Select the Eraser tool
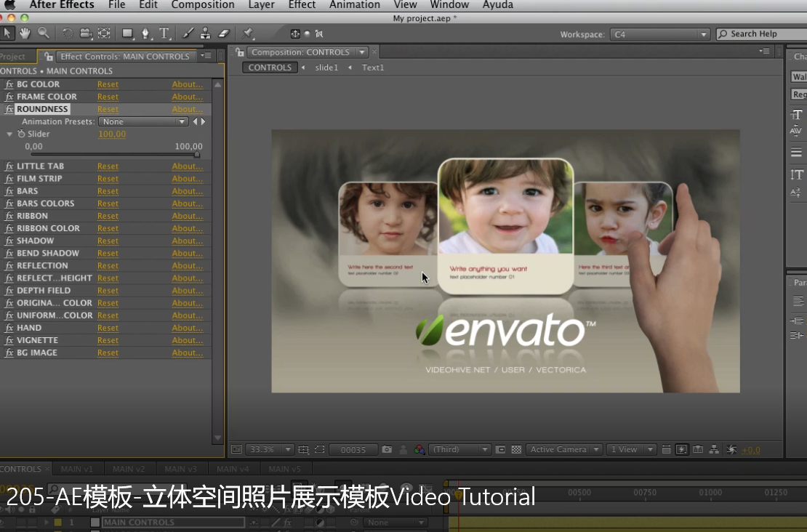Image resolution: width=807 pixels, height=532 pixels. (x=224, y=34)
